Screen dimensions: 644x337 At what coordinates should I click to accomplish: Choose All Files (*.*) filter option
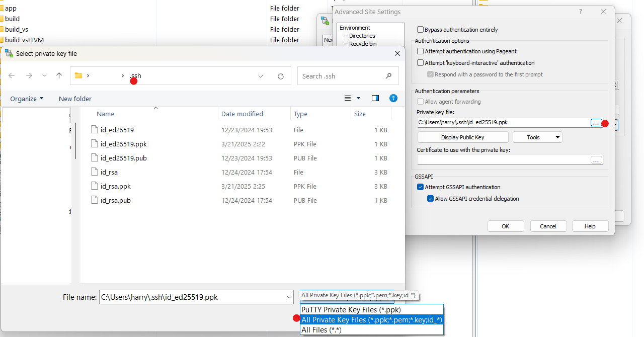point(372,330)
